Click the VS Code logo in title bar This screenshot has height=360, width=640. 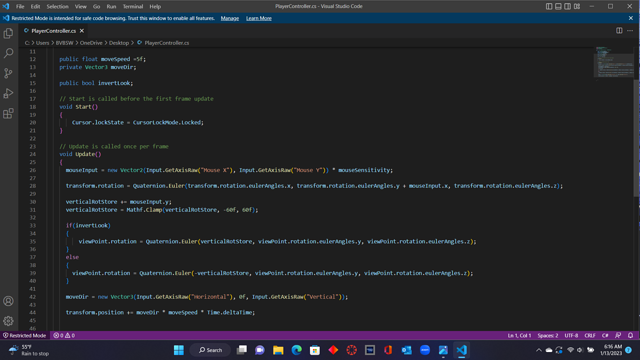click(x=6, y=7)
